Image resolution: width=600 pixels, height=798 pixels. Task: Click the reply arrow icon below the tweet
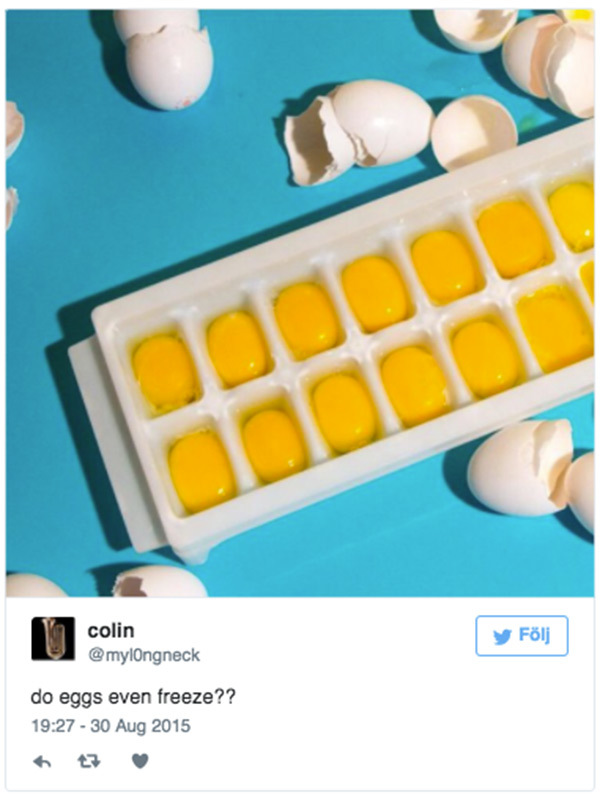(42, 761)
